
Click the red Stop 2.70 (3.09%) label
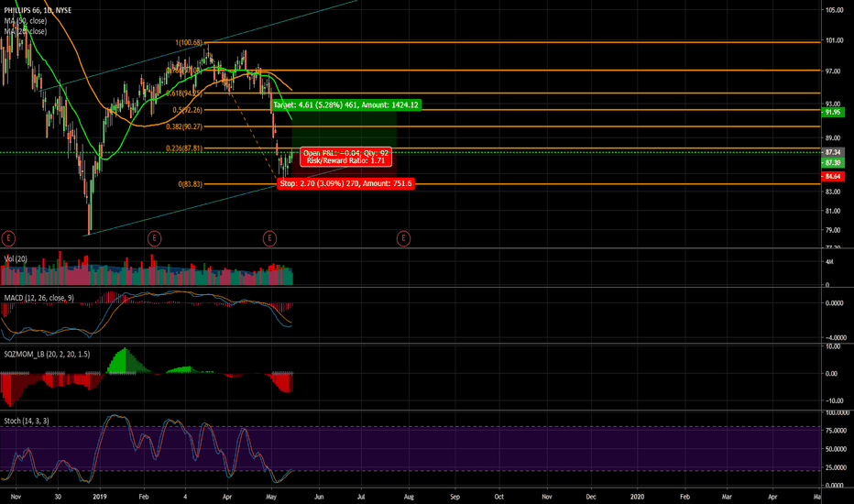pos(345,183)
